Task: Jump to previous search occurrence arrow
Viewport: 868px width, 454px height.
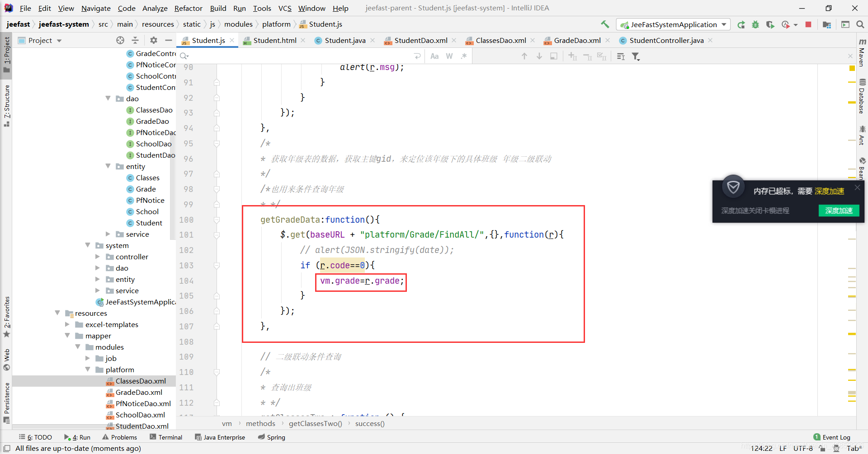Action: tap(524, 56)
